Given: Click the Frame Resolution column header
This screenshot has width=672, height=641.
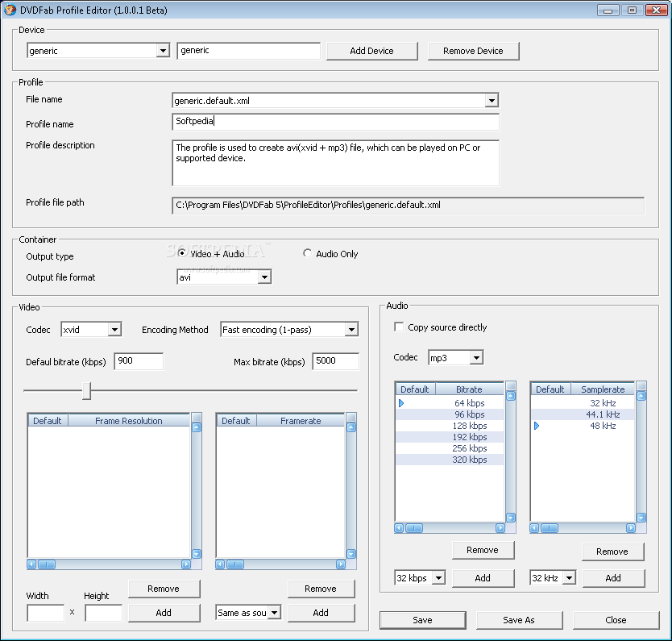Looking at the screenshot, I should [129, 421].
